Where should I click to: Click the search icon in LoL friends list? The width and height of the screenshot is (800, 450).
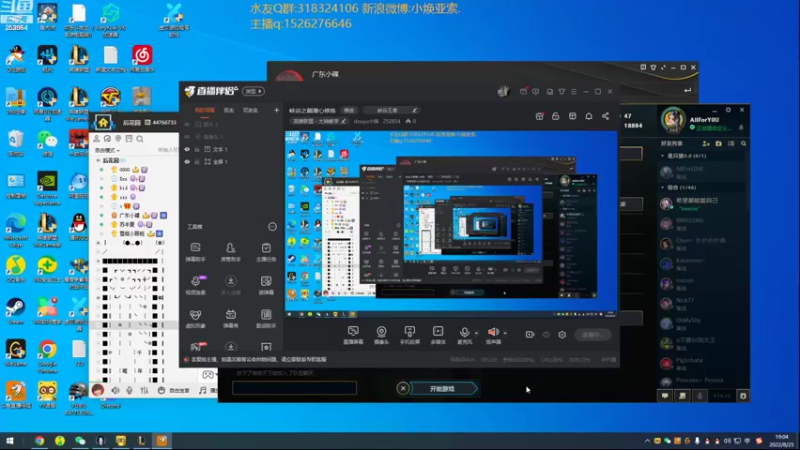tap(743, 144)
